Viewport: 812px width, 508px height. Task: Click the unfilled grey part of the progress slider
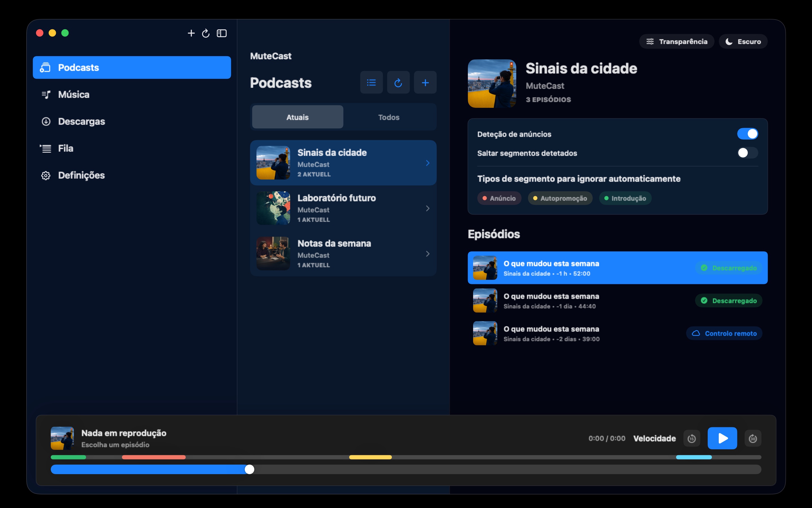[508, 469]
